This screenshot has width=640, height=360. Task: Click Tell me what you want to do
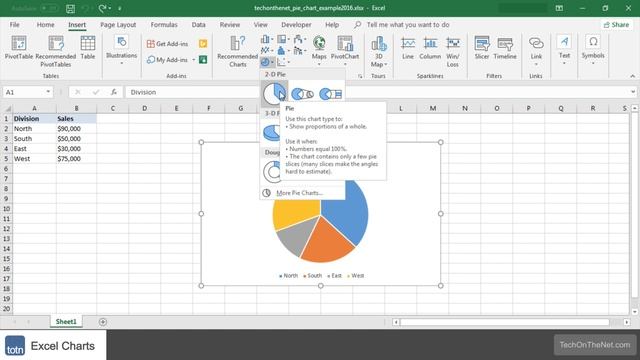pyautogui.click(x=407, y=25)
